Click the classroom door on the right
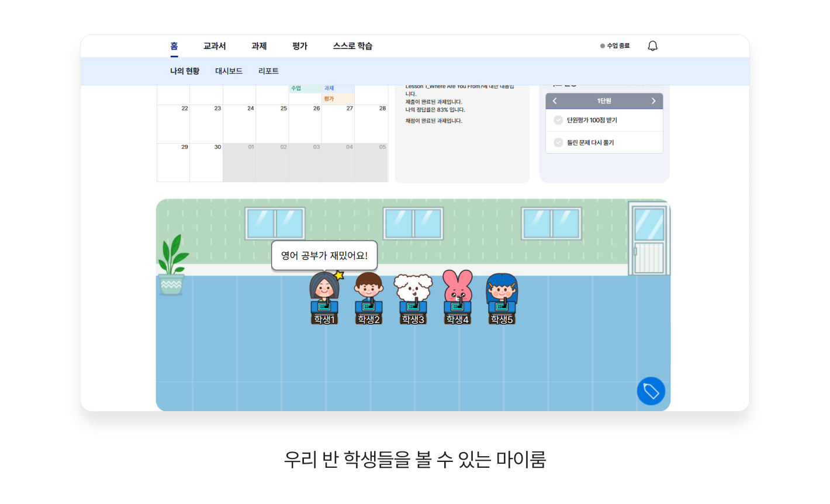This screenshot has width=830, height=504. click(649, 239)
